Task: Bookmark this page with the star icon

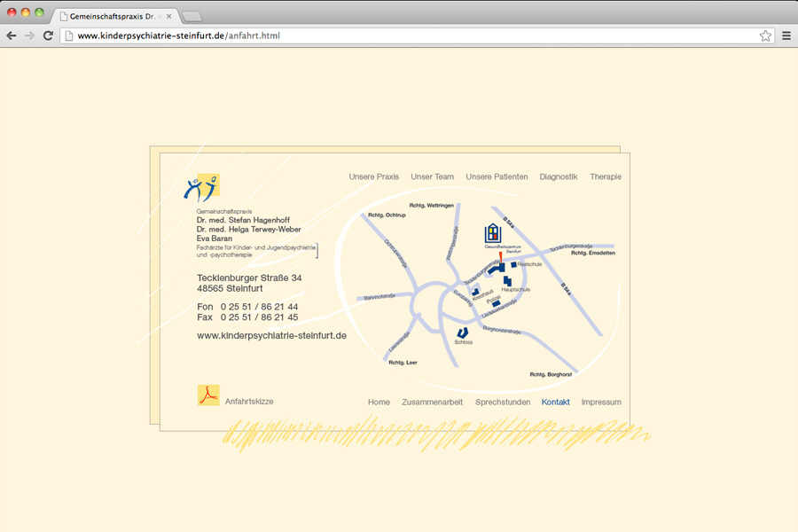Action: click(x=765, y=35)
